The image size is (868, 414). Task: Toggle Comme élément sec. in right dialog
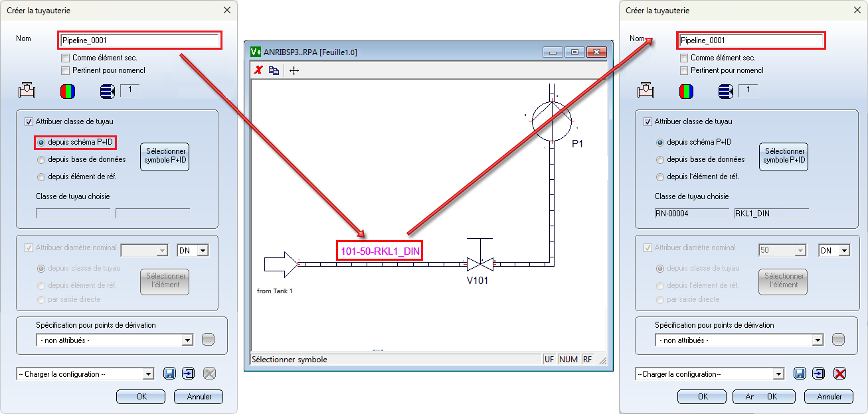pos(684,58)
